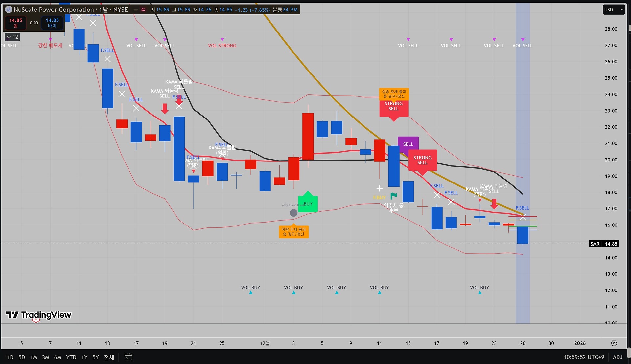The width and height of the screenshot is (631, 364).
Task: Select the 5Y date range
Action: click(x=95, y=357)
